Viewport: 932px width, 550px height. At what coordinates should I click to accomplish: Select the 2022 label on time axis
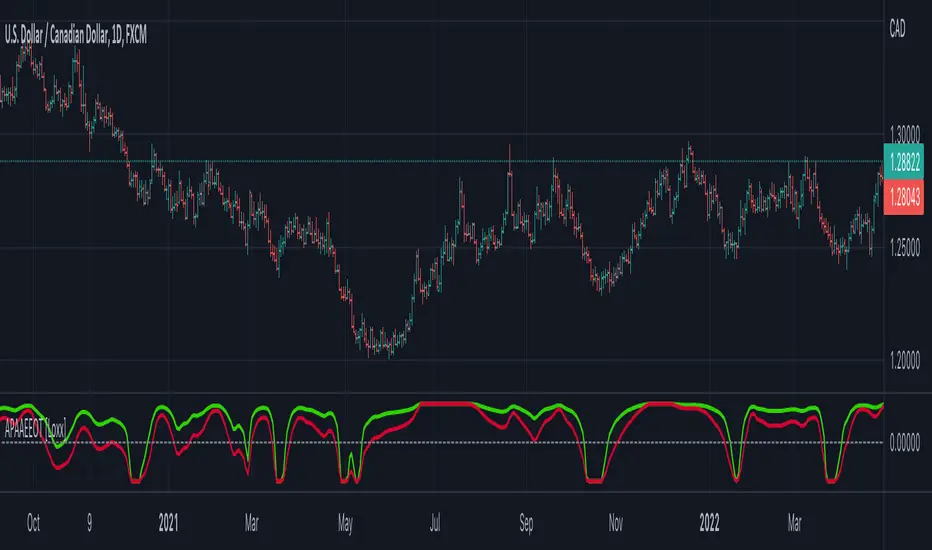pos(709,523)
